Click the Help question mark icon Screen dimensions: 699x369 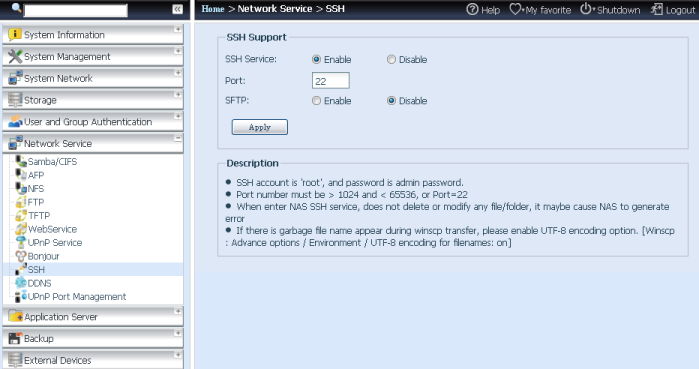point(472,9)
